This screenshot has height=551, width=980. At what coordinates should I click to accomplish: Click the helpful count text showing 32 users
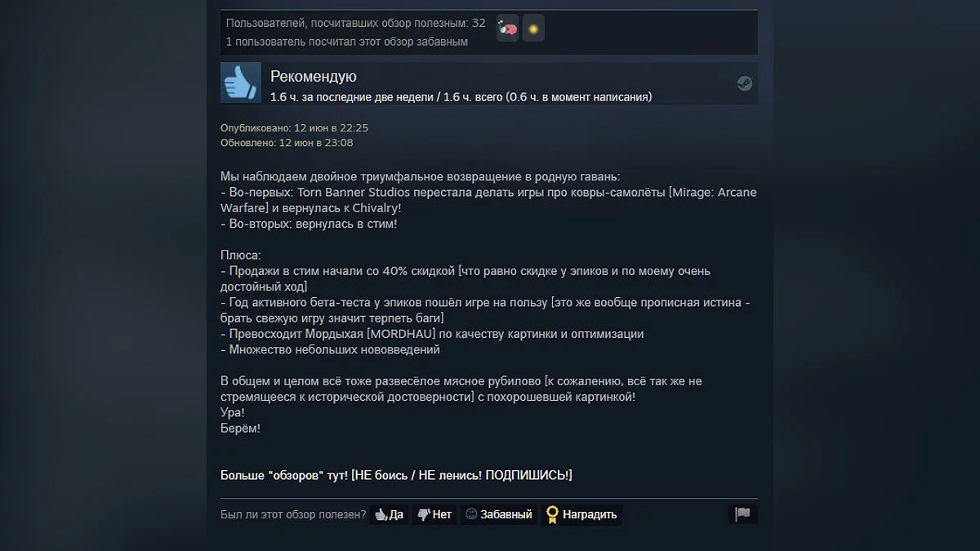(x=355, y=23)
